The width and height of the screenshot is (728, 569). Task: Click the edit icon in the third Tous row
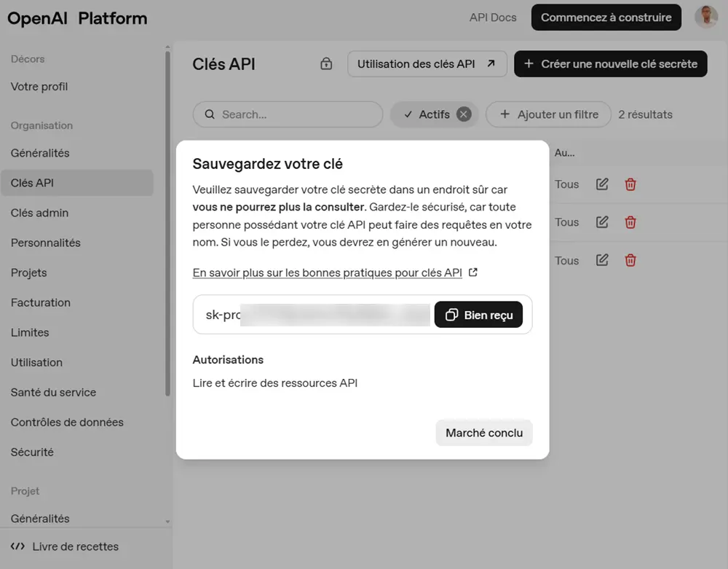pos(602,260)
